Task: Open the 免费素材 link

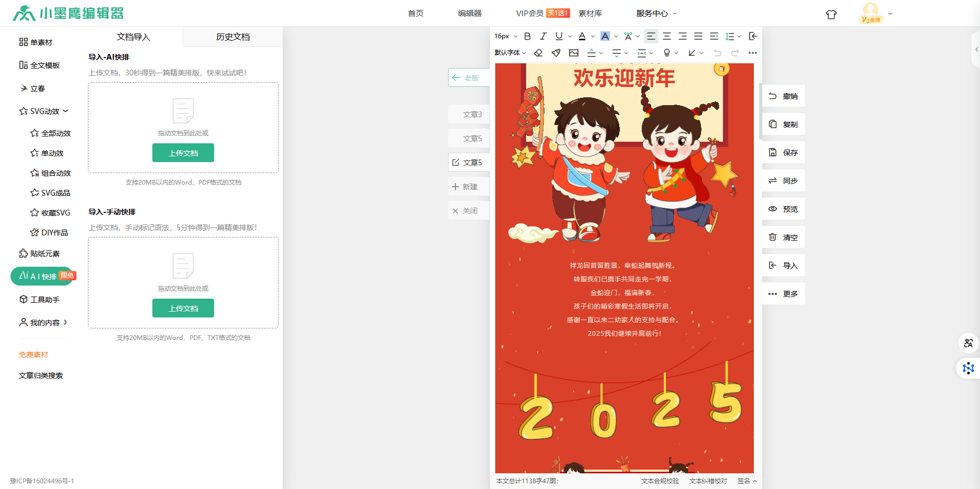Action: pyautogui.click(x=34, y=355)
